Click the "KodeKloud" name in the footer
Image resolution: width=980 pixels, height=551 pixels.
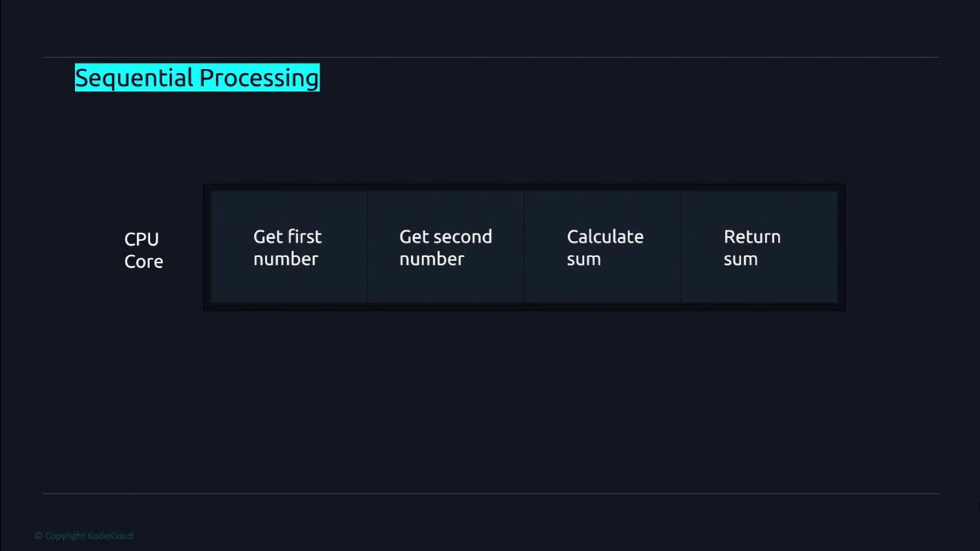tap(110, 536)
